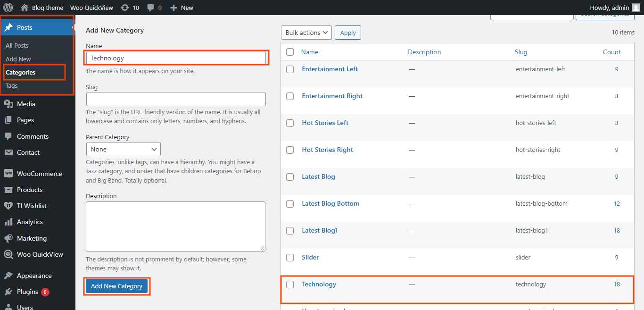Viewport: 644px width, 310px height.
Task: Sort the table by Count column
Action: pyautogui.click(x=611, y=52)
